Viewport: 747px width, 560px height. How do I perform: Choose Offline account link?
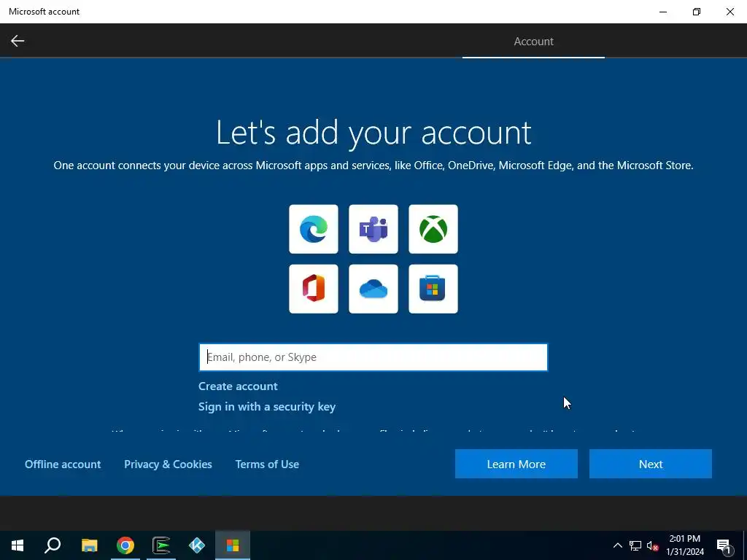pyautogui.click(x=63, y=464)
